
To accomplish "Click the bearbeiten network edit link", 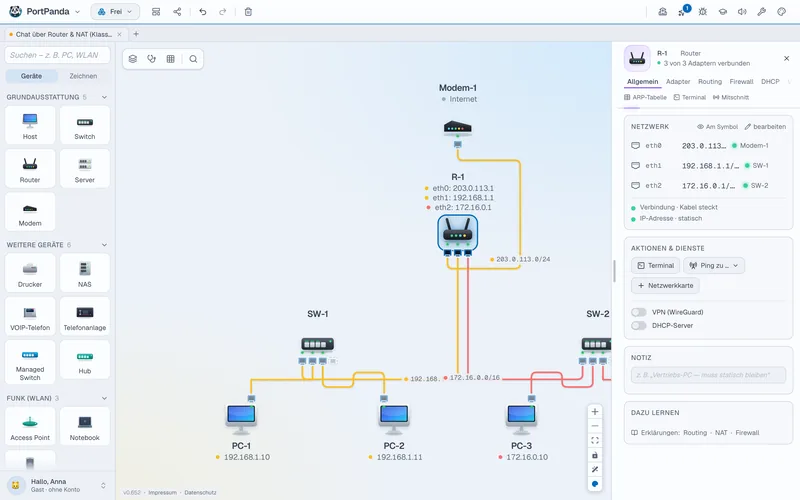I will 765,127.
